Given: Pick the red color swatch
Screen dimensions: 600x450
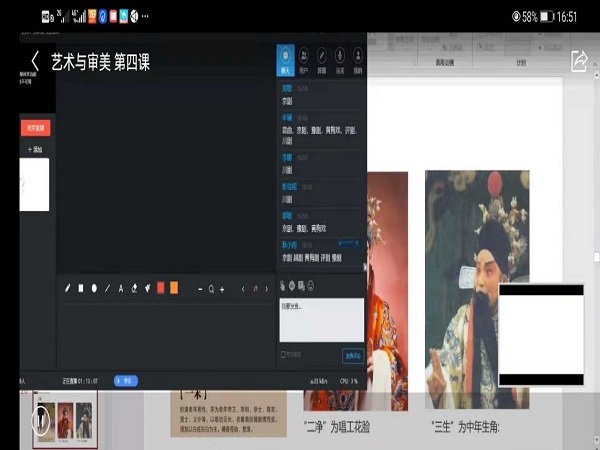Looking at the screenshot, I should [x=160, y=288].
